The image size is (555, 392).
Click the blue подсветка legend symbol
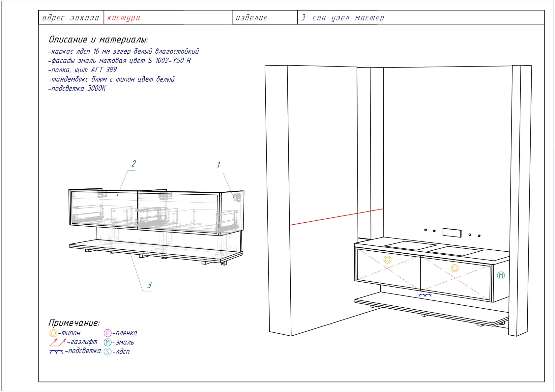point(56,352)
